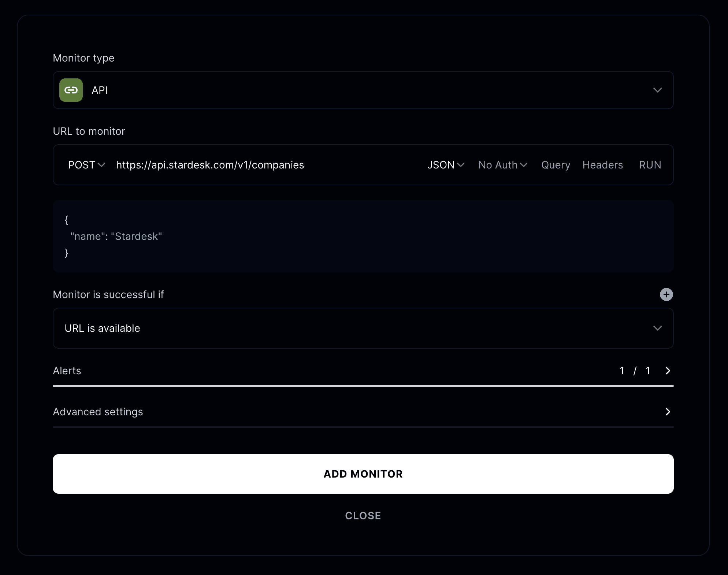The image size is (728, 575).
Task: Click the Advanced settings chevron arrow
Action: 668,412
